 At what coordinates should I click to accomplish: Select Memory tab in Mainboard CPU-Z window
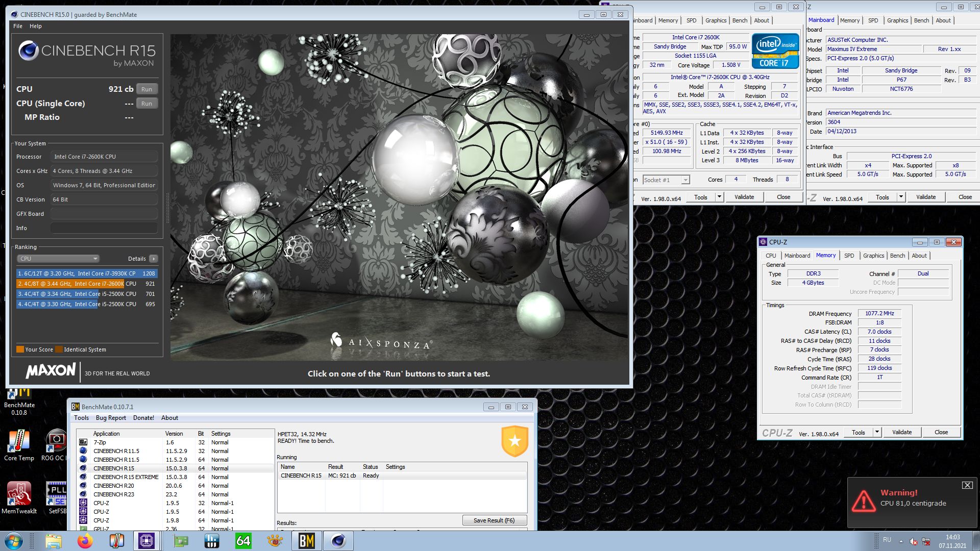coord(849,20)
